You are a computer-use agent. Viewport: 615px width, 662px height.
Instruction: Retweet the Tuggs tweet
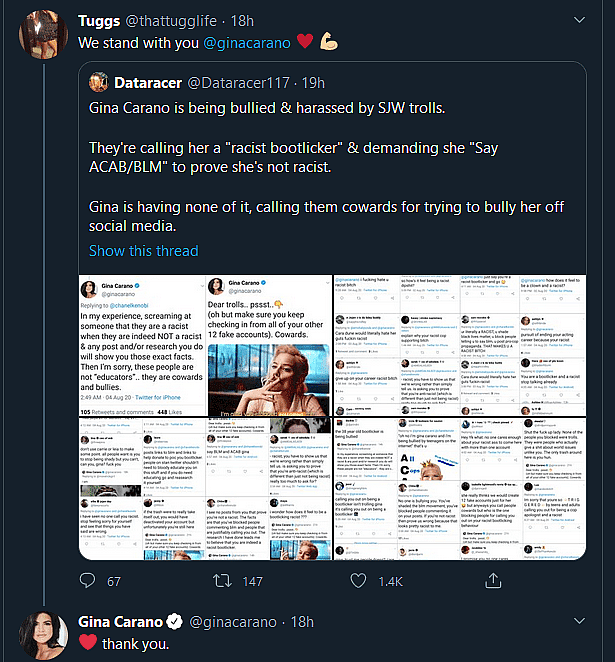pos(226,580)
